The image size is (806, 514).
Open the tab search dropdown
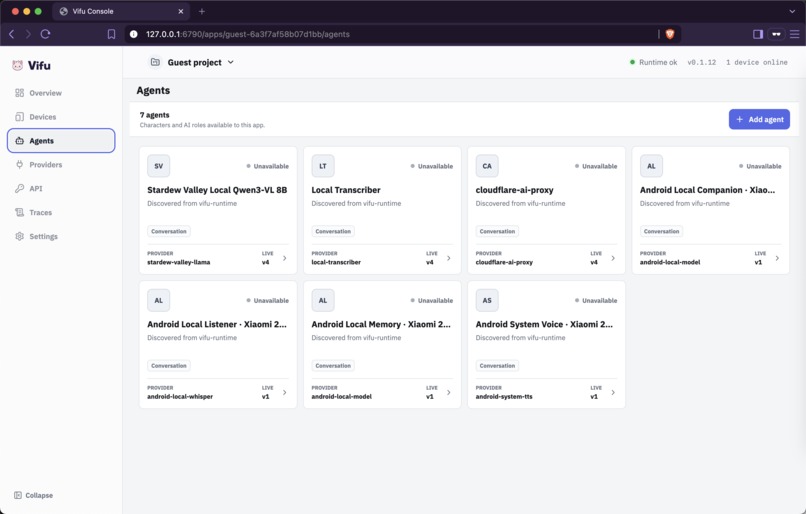click(x=792, y=11)
